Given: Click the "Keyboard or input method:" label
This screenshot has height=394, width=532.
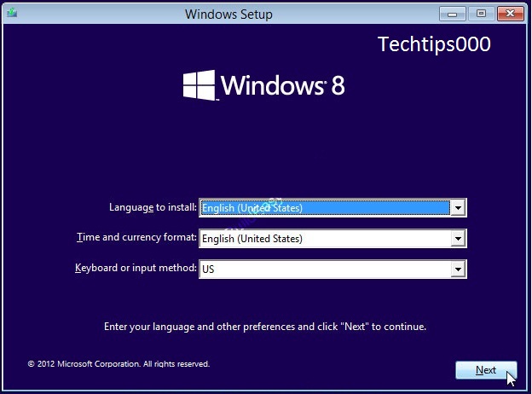Looking at the screenshot, I should [x=136, y=268].
